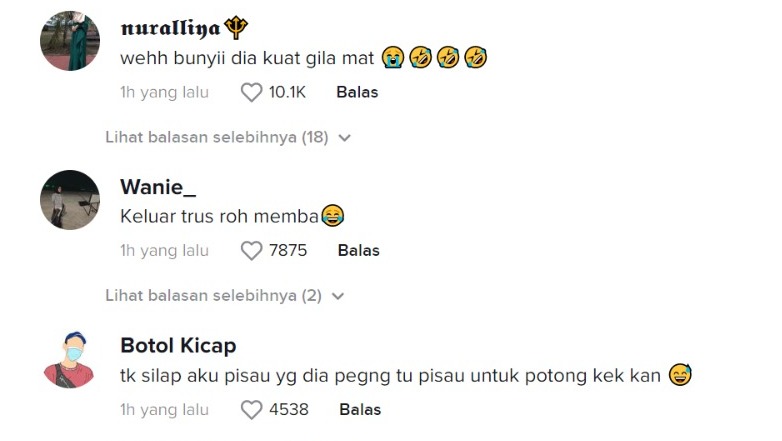The width and height of the screenshot is (782, 441).
Task: Go to Botol Kicap's username
Action: pyautogui.click(x=178, y=345)
